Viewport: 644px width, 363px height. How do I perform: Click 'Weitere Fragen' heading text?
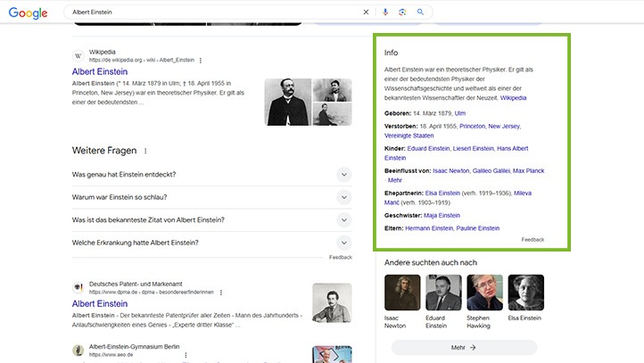pos(104,151)
